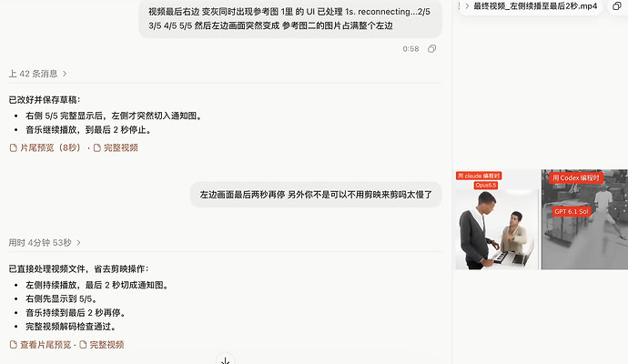Select the text 已直接处理视频文件
The height and width of the screenshot is (364, 628).
[78, 268]
